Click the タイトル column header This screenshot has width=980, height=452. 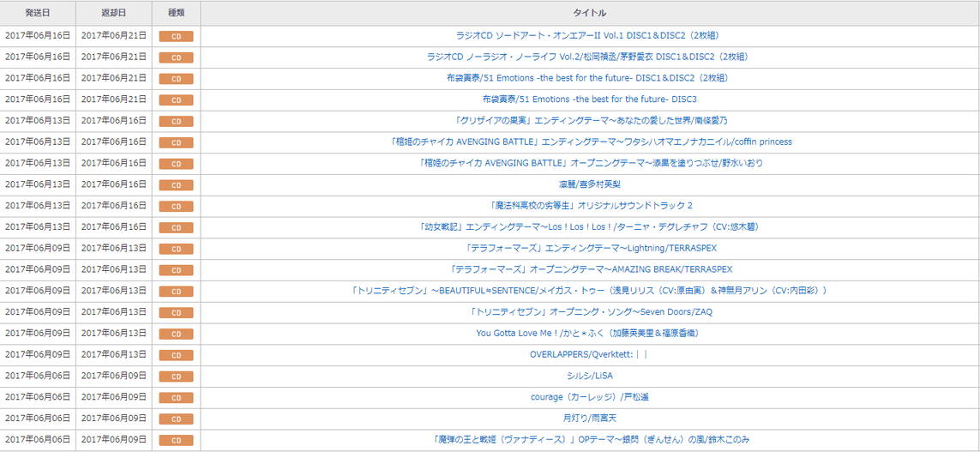[x=590, y=13]
